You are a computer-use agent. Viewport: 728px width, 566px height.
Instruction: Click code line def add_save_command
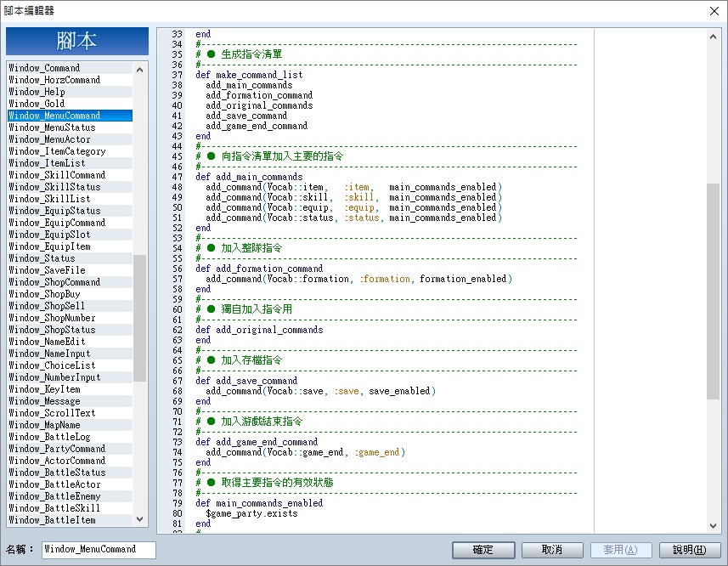[246, 381]
